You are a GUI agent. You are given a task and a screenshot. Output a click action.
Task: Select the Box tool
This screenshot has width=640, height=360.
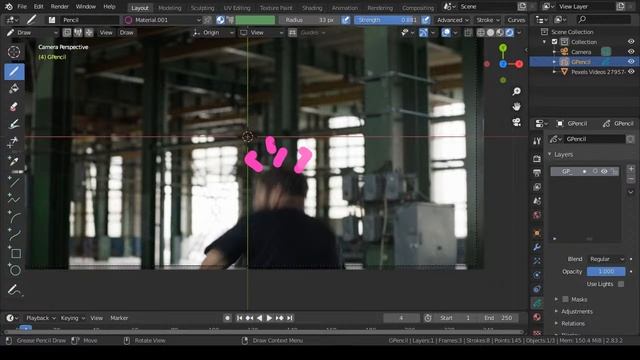[x=14, y=253]
